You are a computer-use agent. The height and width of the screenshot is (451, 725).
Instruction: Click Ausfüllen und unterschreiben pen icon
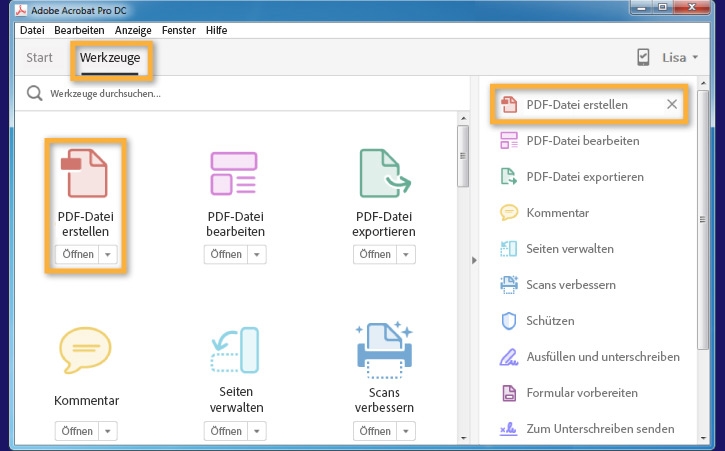[x=508, y=357]
